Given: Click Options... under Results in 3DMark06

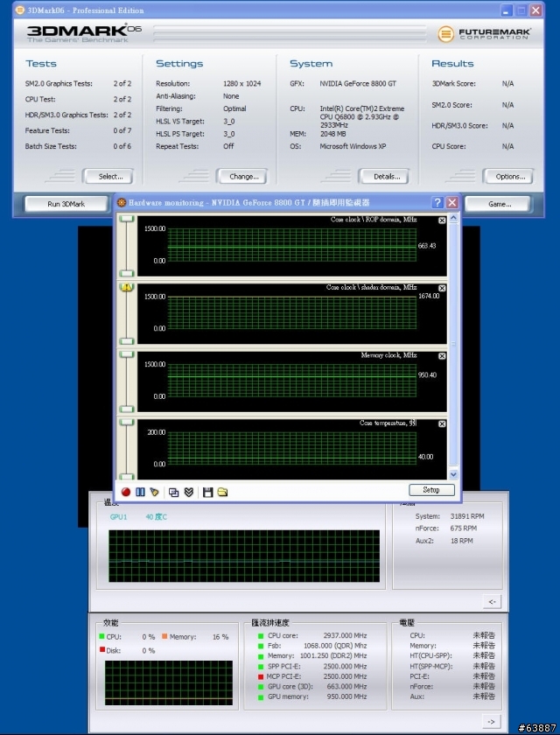Looking at the screenshot, I should tap(510, 176).
